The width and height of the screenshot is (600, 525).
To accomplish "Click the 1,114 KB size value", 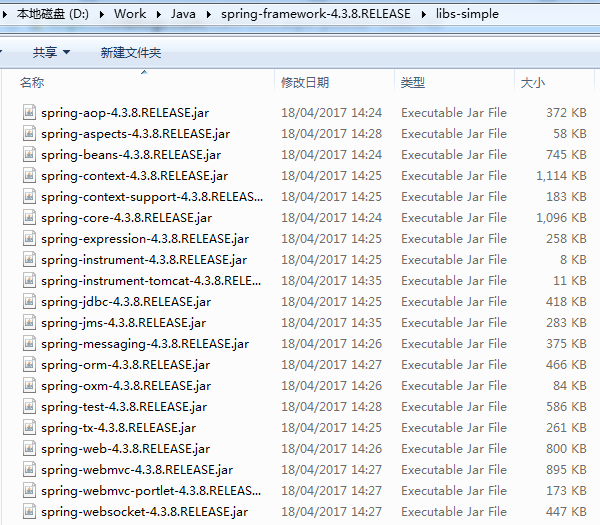I will tap(561, 176).
